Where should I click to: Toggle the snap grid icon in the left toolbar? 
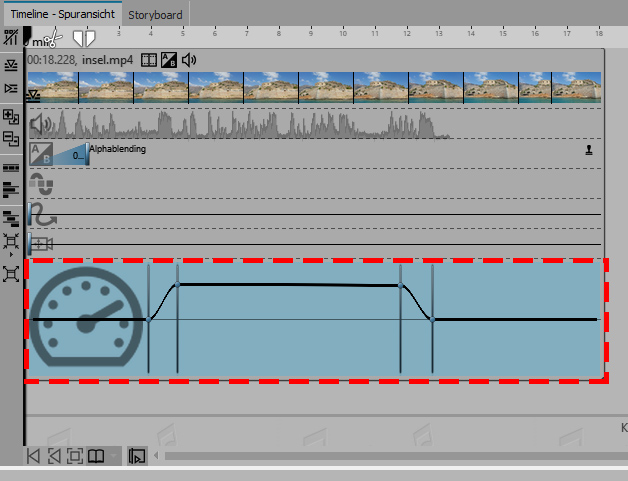11,38
